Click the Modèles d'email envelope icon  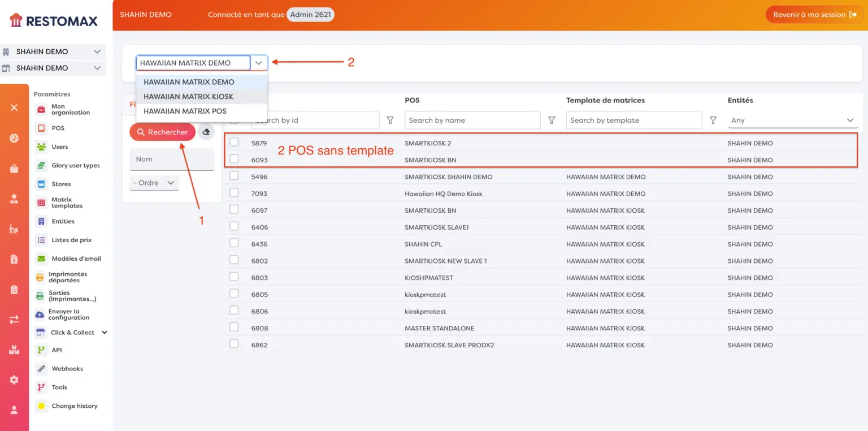pyautogui.click(x=41, y=259)
